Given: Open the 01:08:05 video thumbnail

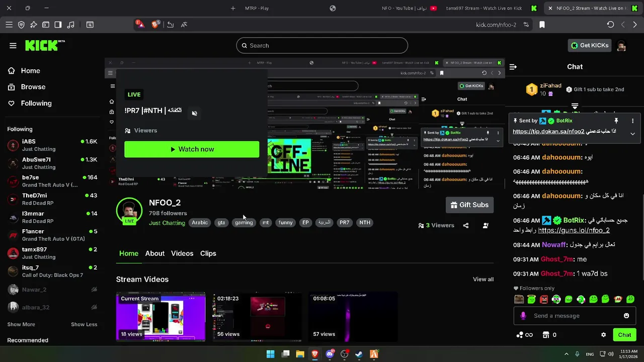Looking at the screenshot, I should [353, 317].
